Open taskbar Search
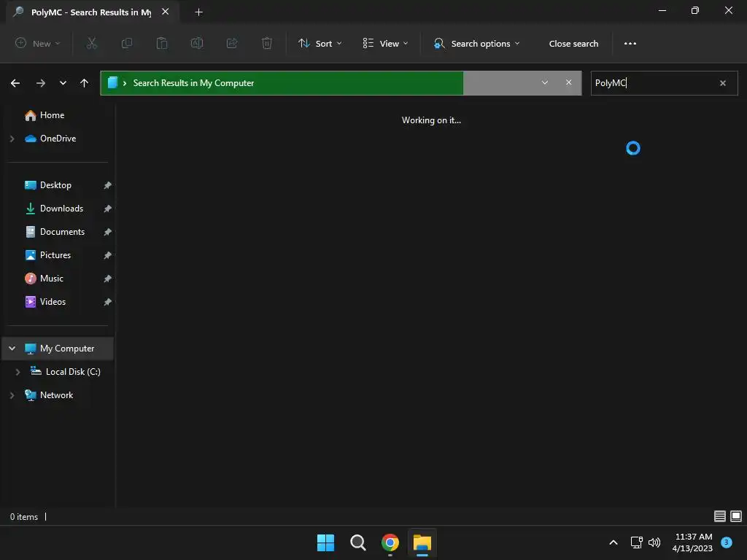This screenshot has height=560, width=747. coord(357,542)
